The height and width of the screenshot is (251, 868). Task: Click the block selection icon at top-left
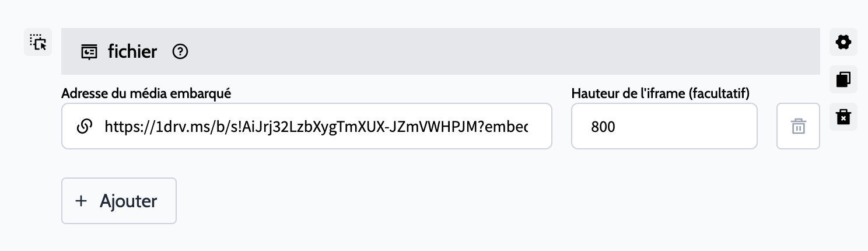coord(38,42)
